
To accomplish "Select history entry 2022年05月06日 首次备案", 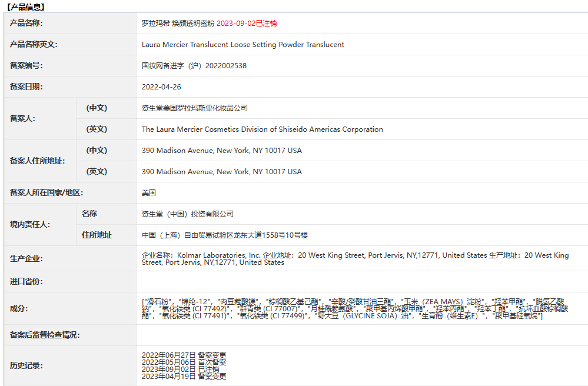I will pos(184,362).
